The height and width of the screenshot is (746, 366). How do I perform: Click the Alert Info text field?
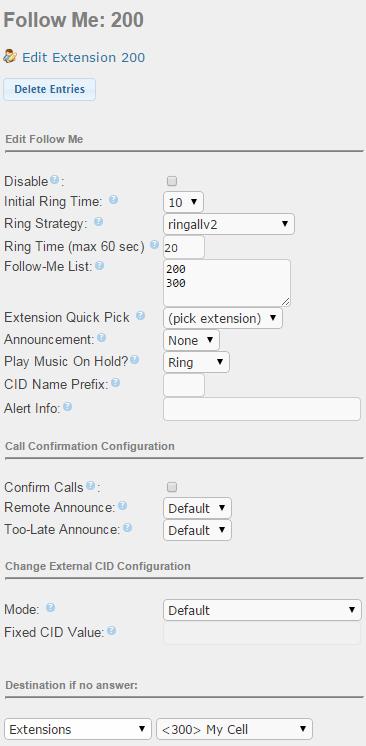point(262,409)
